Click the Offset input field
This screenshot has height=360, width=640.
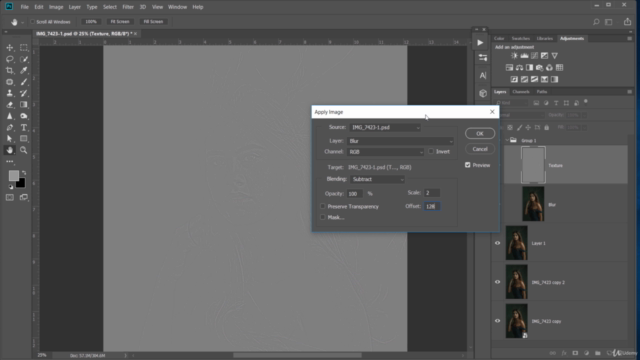[432, 207]
